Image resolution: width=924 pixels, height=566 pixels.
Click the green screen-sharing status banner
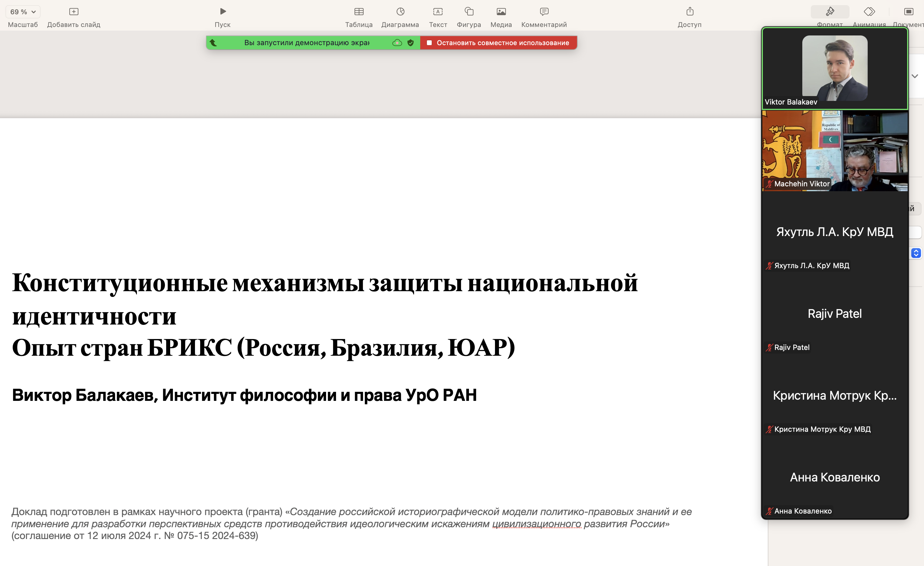click(306, 43)
